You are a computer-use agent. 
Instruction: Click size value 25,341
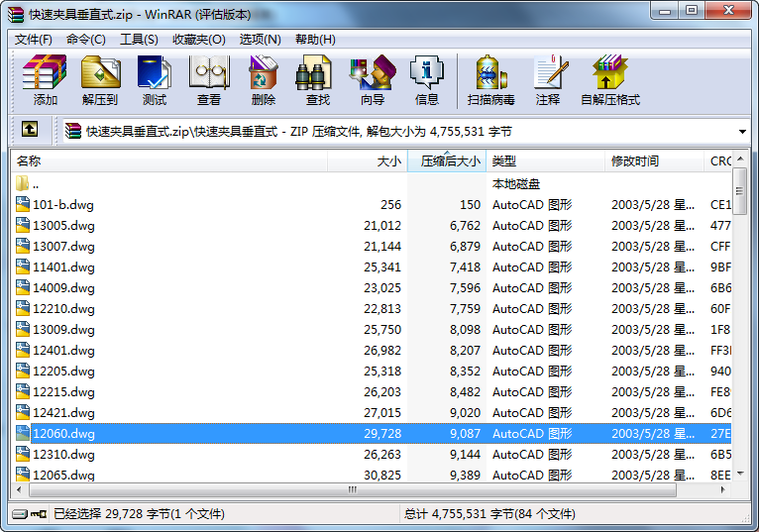tap(382, 266)
